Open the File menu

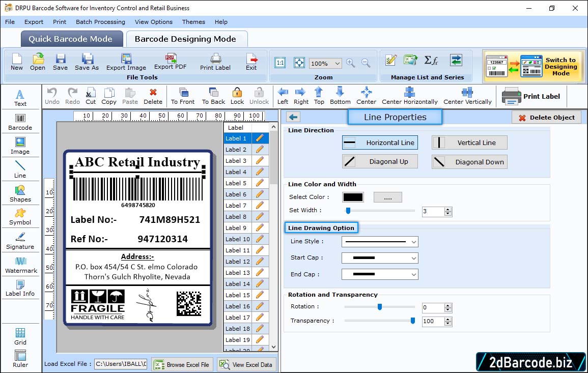(x=10, y=22)
